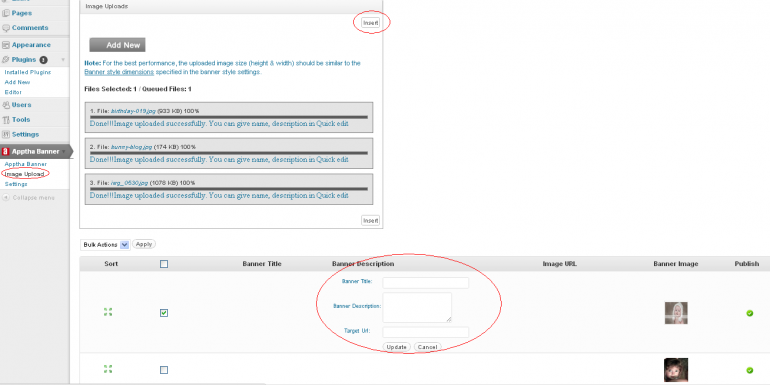Follow the Banner style dimensions link
Viewport: 770px width, 385px height.
click(x=119, y=72)
